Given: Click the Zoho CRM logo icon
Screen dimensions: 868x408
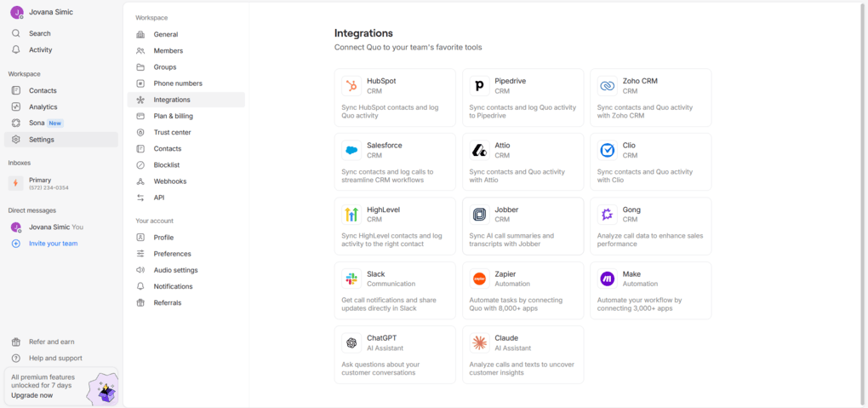Looking at the screenshot, I should [x=608, y=86].
